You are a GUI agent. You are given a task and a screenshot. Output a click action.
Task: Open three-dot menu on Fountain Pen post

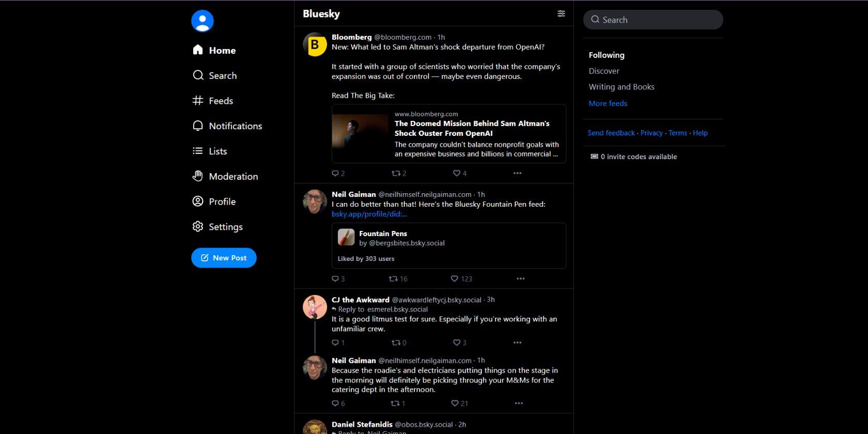pos(520,278)
